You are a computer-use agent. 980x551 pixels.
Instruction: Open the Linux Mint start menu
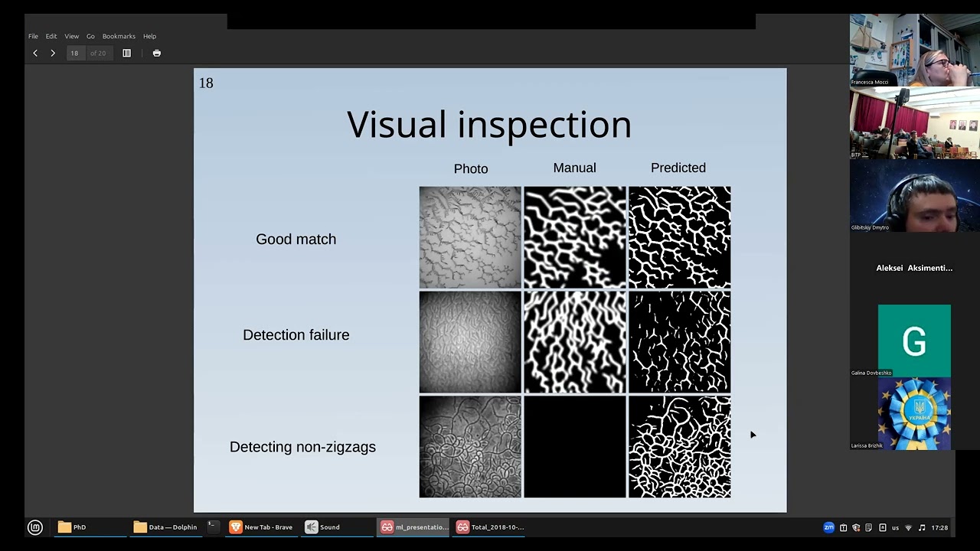(x=35, y=527)
